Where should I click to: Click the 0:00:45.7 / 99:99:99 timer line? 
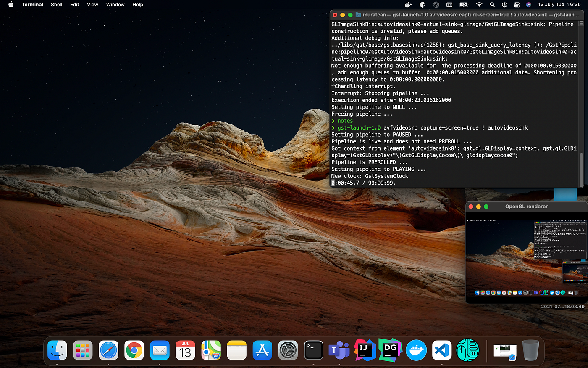(x=364, y=183)
